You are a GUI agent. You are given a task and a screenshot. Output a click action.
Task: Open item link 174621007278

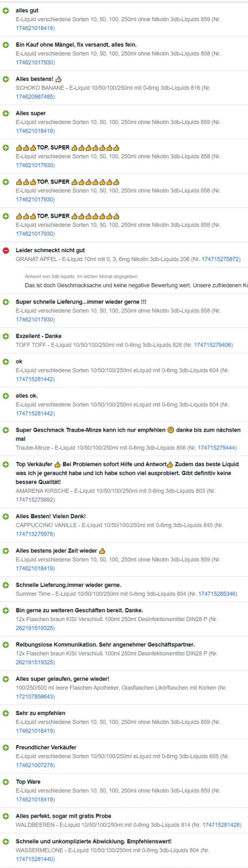point(34,765)
